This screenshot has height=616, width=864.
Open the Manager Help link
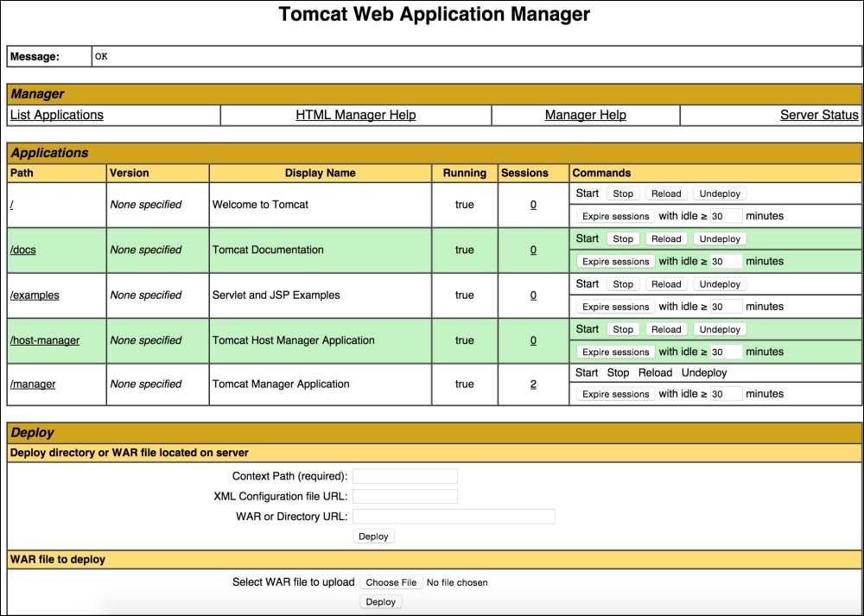585,115
